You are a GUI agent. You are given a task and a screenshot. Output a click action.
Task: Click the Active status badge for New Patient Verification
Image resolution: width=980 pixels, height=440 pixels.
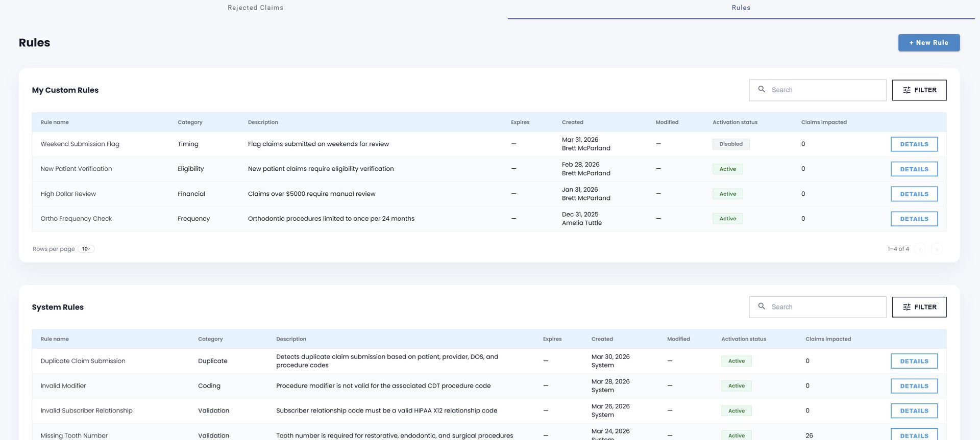(x=727, y=169)
